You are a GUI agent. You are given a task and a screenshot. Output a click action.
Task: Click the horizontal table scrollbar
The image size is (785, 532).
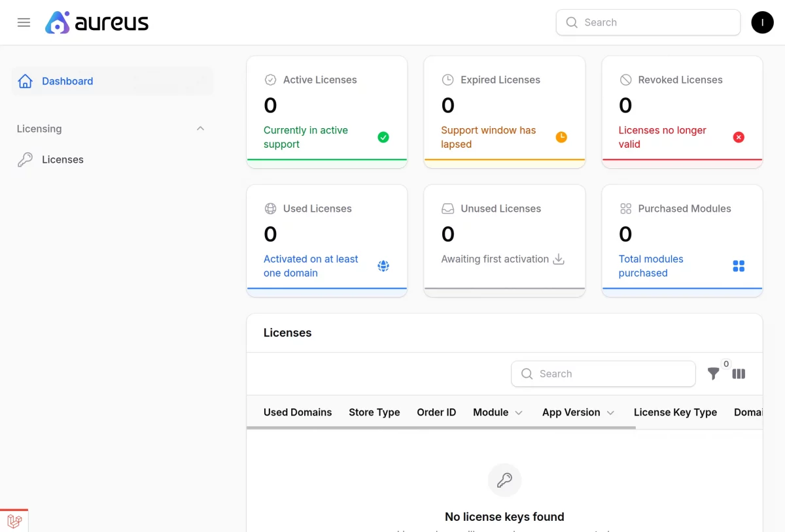441,427
